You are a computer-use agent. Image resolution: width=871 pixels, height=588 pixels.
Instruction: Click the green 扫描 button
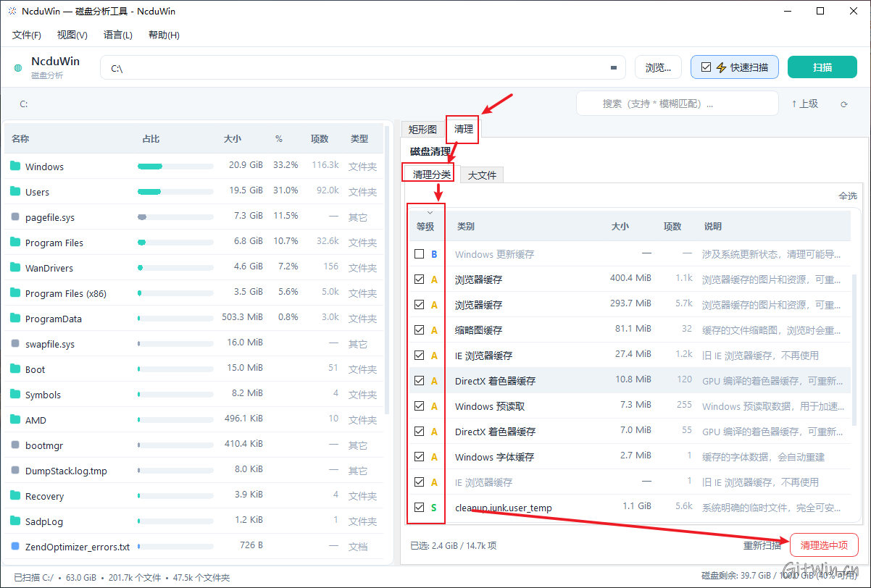pos(822,67)
